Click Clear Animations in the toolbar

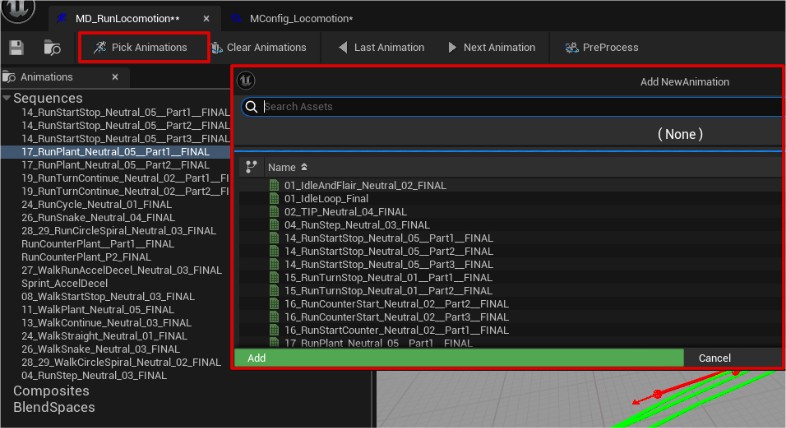259,47
